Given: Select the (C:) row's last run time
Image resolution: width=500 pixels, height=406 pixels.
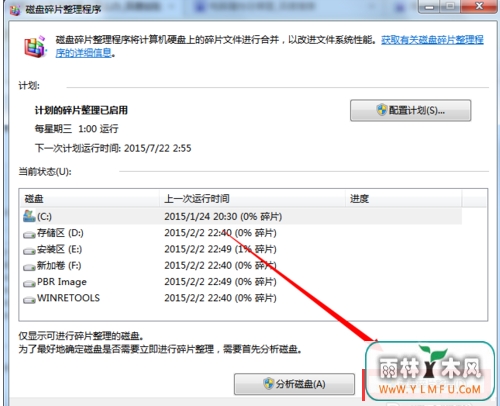Looking at the screenshot, I should tap(223, 217).
